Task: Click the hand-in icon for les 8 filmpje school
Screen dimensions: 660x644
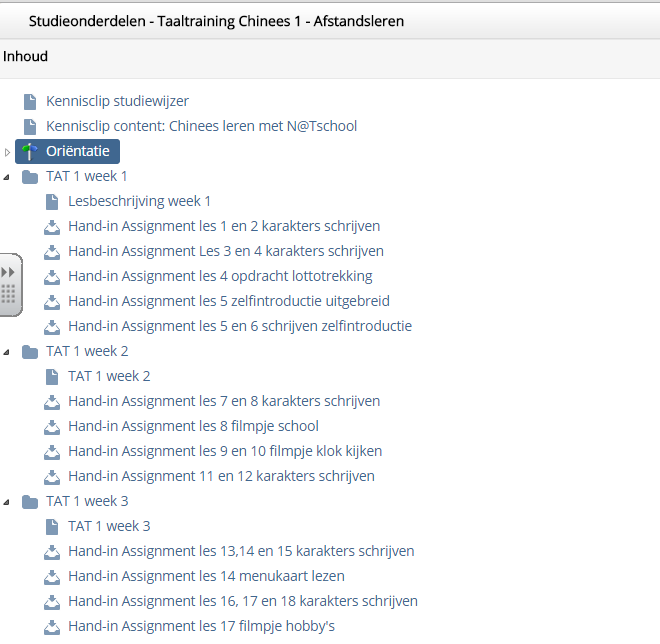Action: [52, 427]
